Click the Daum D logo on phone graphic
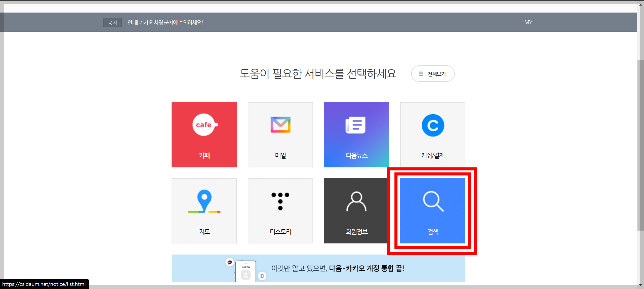Viewport: 644px width, 289px height. pos(262,276)
